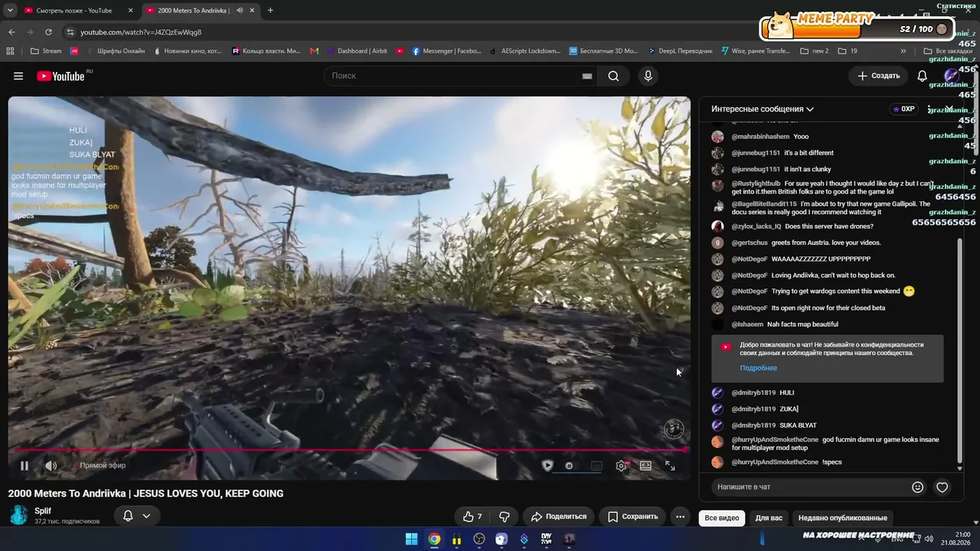Image resolution: width=980 pixels, height=551 pixels.
Task: Open more actions menu under video
Action: 680,517
